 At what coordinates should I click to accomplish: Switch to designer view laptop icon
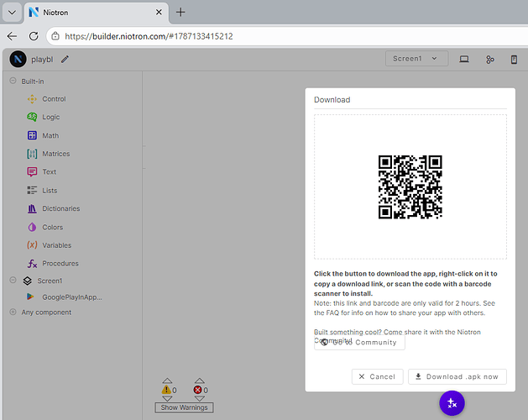click(464, 60)
